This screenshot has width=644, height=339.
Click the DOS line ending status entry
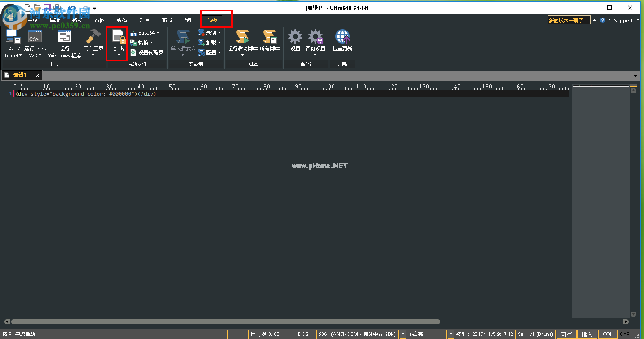303,334
